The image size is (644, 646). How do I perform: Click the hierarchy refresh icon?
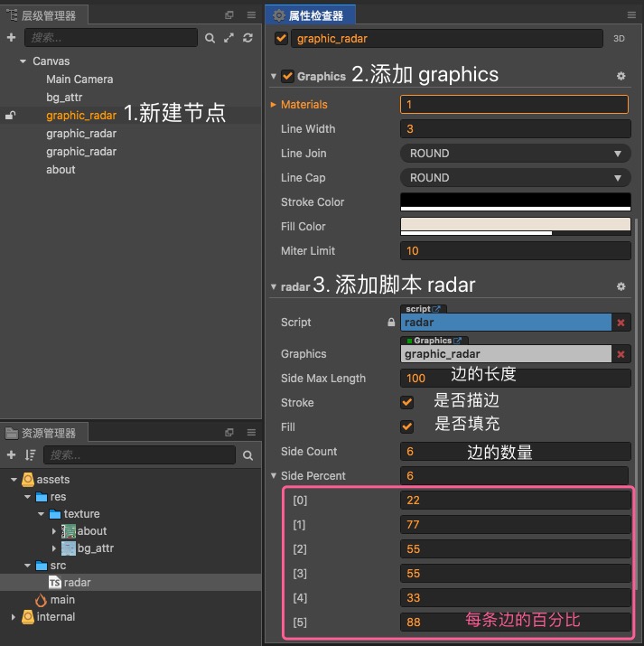pos(247,38)
